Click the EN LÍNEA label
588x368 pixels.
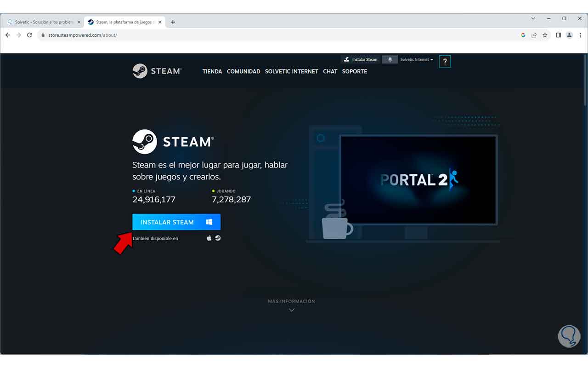[x=146, y=191]
